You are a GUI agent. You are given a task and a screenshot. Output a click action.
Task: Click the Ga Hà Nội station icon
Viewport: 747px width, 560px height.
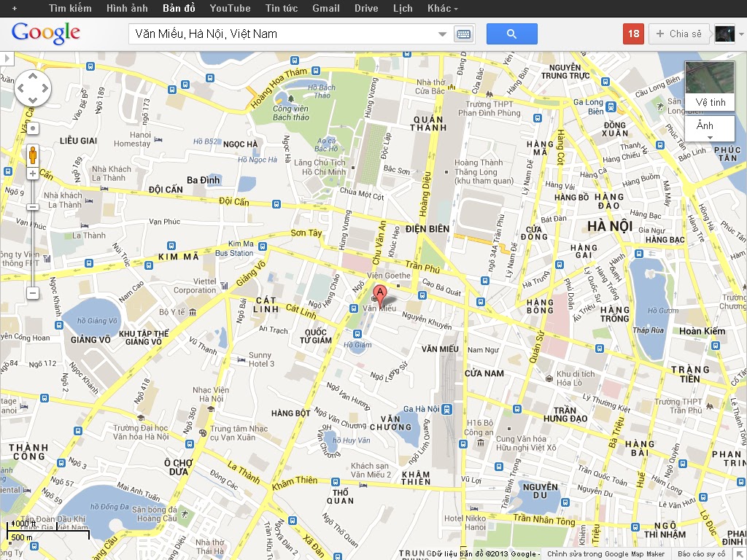pos(446,409)
